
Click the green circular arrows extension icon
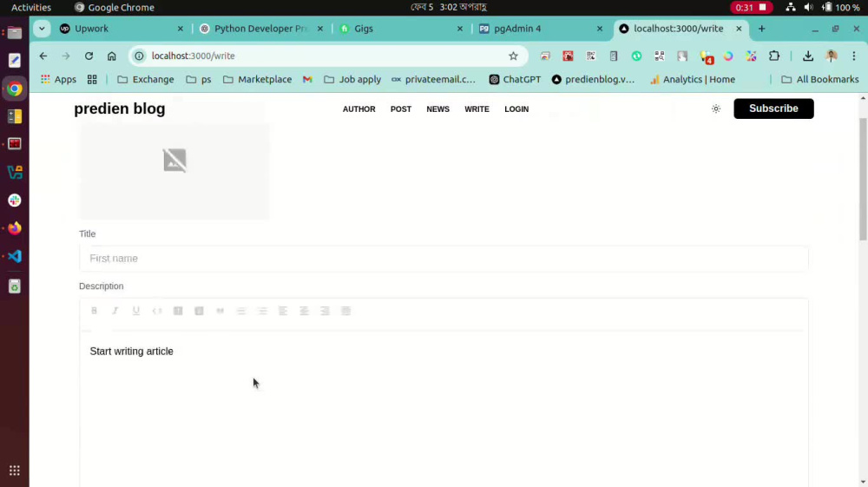pos(636,56)
